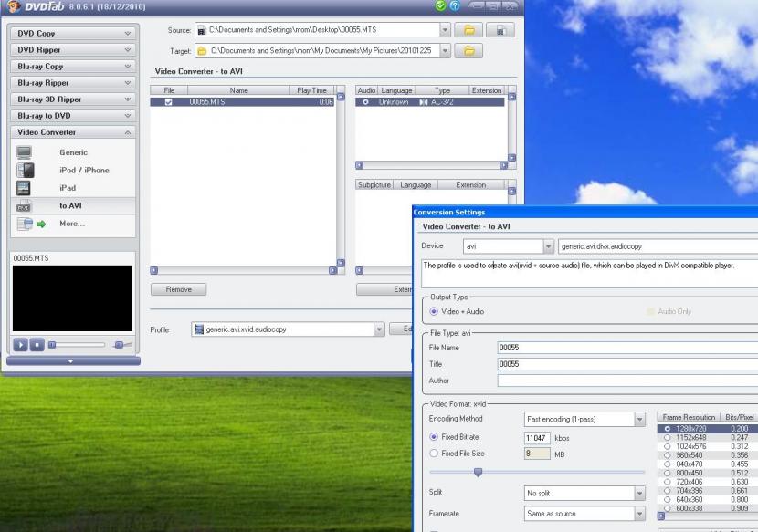Screen dimensions: 758x532
Task: Click the source disc image icon
Action: point(499,30)
